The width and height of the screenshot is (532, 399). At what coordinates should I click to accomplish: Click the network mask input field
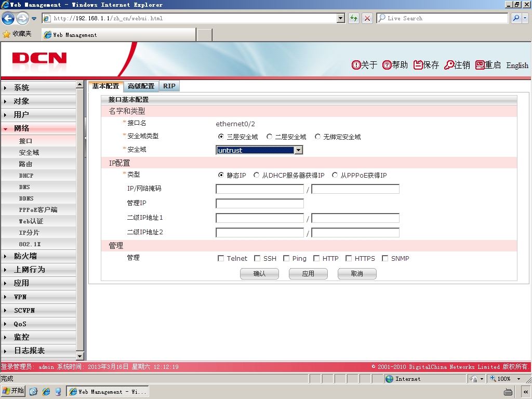pos(355,189)
